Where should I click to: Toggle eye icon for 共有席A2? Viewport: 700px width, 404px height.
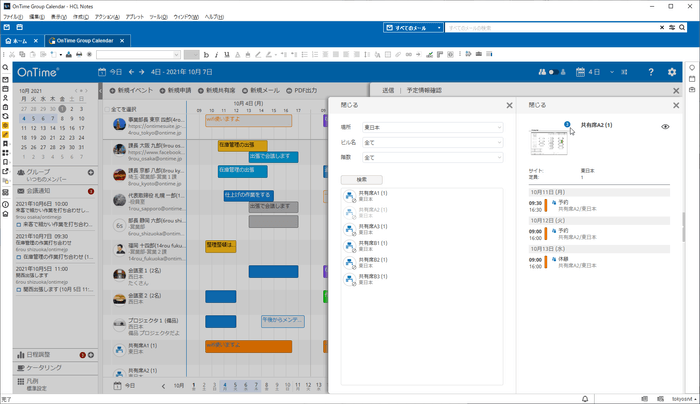coord(665,126)
